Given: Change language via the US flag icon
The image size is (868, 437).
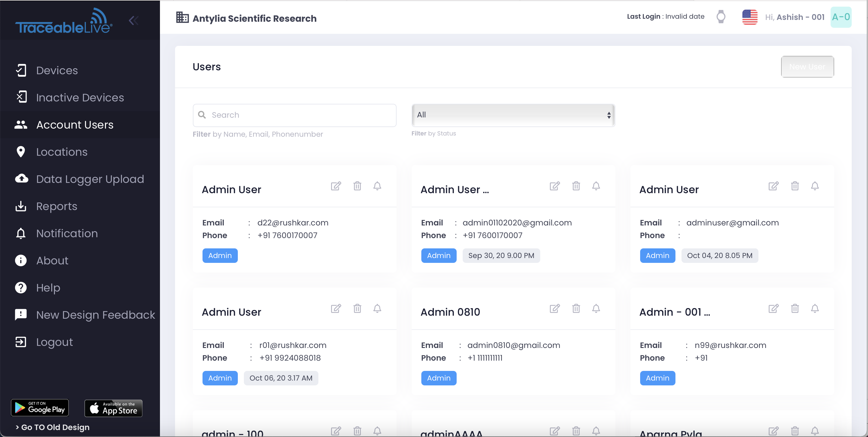Looking at the screenshot, I should point(750,17).
